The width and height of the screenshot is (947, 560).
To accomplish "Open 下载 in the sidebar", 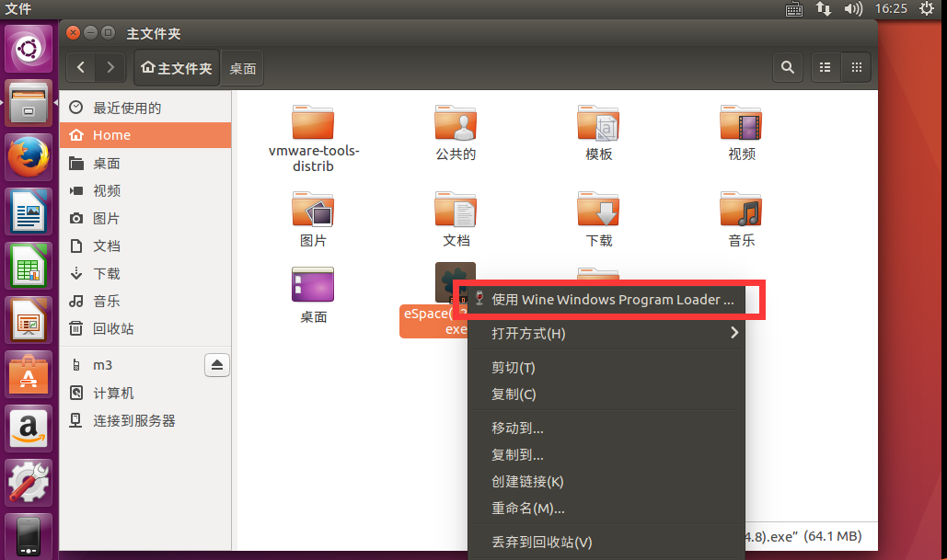I will tap(145, 273).
